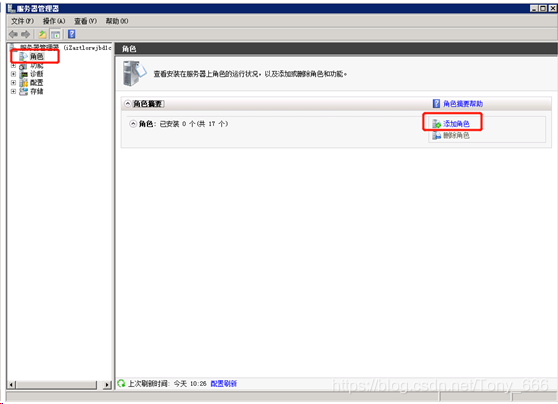
Task: Click the refresh icon in the status line
Action: 121,383
